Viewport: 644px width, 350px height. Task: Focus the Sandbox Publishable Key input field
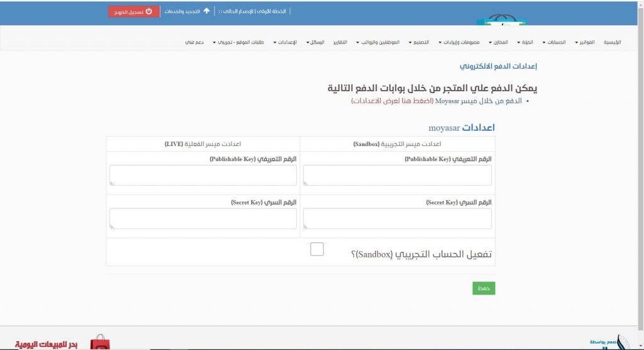point(397,175)
